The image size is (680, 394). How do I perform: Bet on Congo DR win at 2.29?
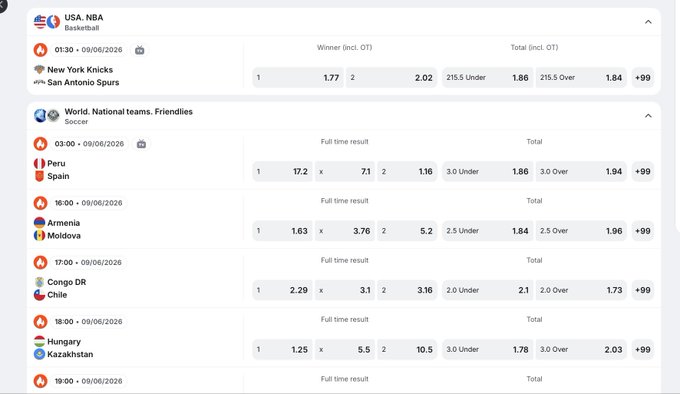[x=282, y=290]
